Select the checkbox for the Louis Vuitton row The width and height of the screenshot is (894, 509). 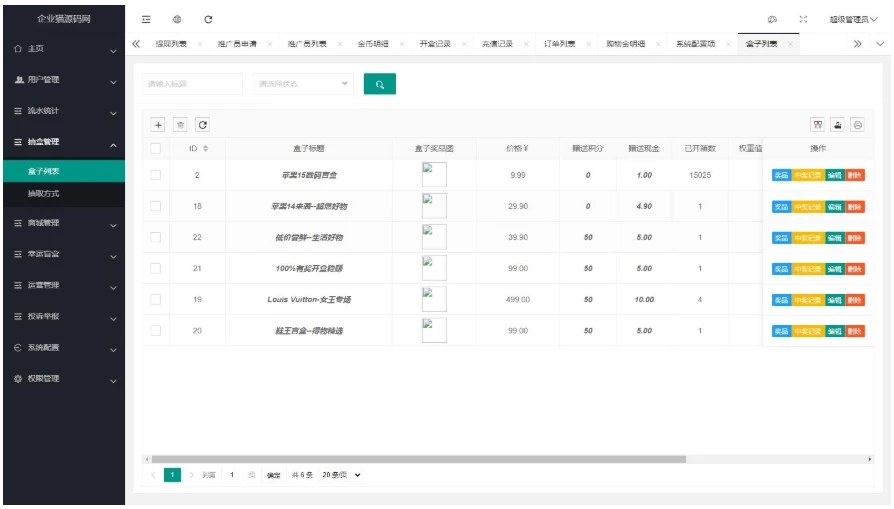[156, 299]
